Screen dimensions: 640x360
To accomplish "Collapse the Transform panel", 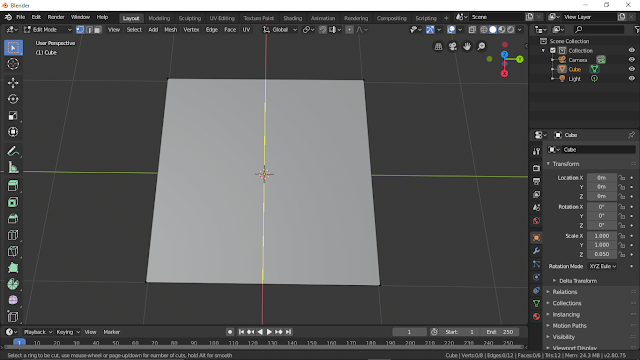I will tap(566, 164).
